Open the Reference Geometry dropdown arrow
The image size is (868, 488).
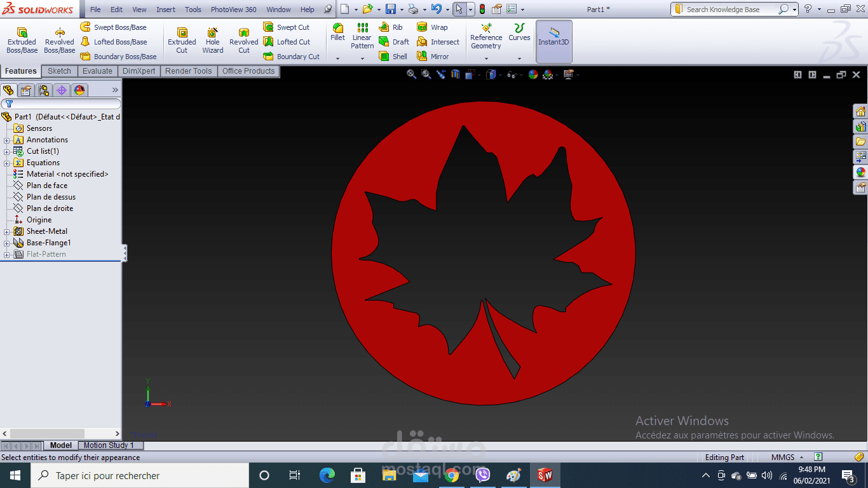486,58
